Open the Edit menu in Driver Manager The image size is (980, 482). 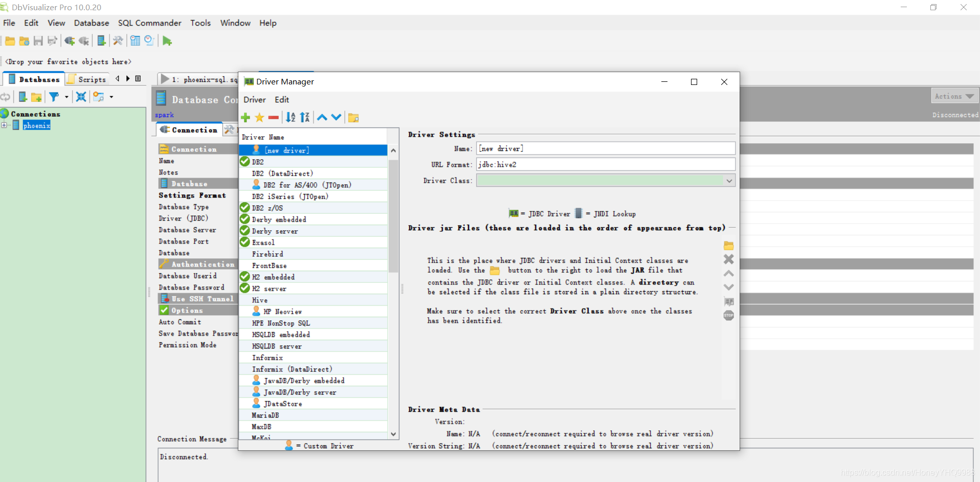pyautogui.click(x=282, y=100)
